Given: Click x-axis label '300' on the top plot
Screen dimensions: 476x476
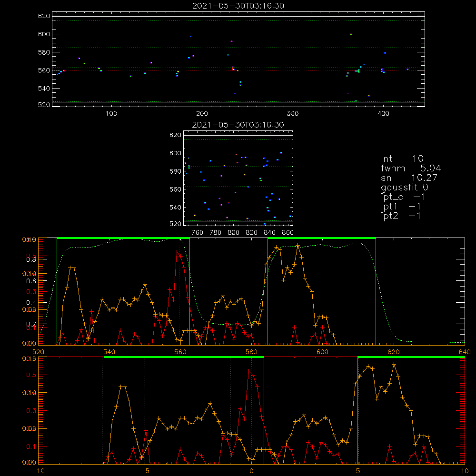Looking at the screenshot, I should tap(293, 114).
